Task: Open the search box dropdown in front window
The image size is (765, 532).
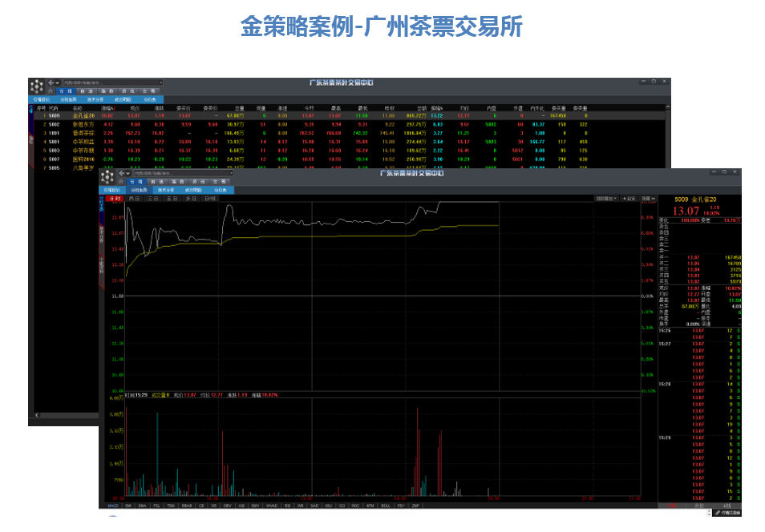Action: point(231,173)
